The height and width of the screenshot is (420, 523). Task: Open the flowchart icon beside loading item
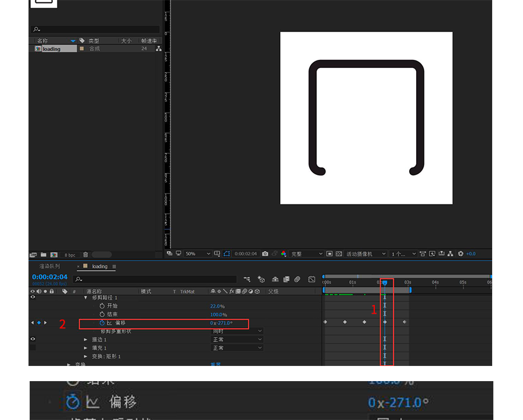(159, 49)
